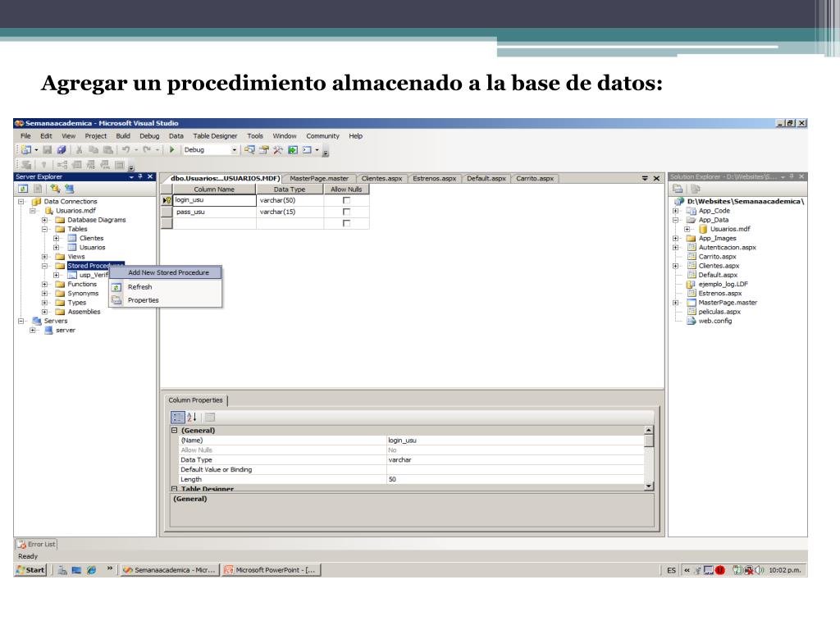The height and width of the screenshot is (630, 840).
Task: Click the Windows Start button
Action: pyautogui.click(x=30, y=570)
